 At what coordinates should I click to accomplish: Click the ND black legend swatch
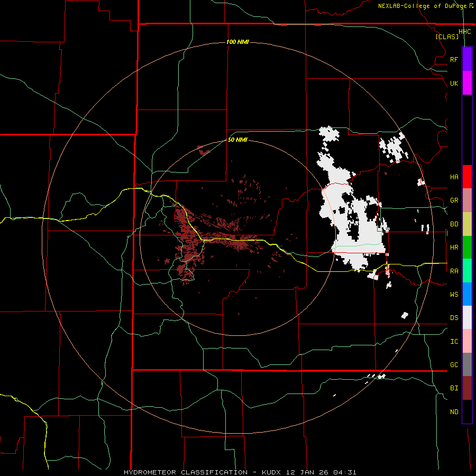pos(467,411)
